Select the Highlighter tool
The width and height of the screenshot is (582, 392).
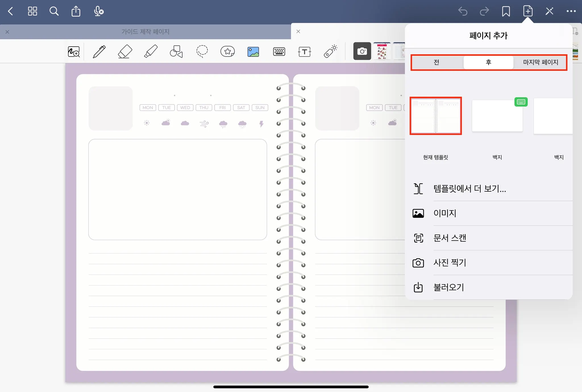pos(151,52)
